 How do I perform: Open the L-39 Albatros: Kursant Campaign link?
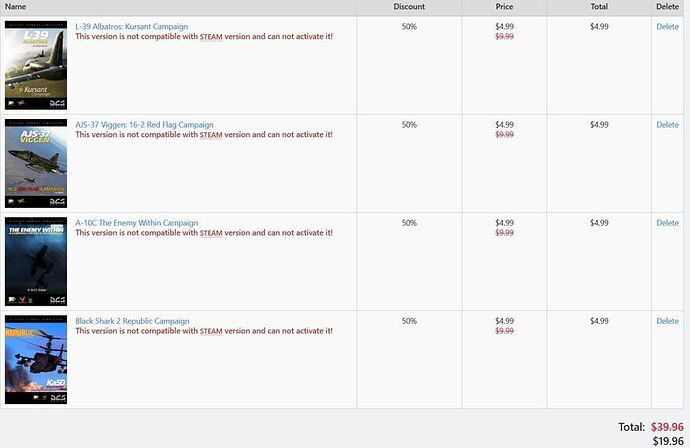pos(132,26)
